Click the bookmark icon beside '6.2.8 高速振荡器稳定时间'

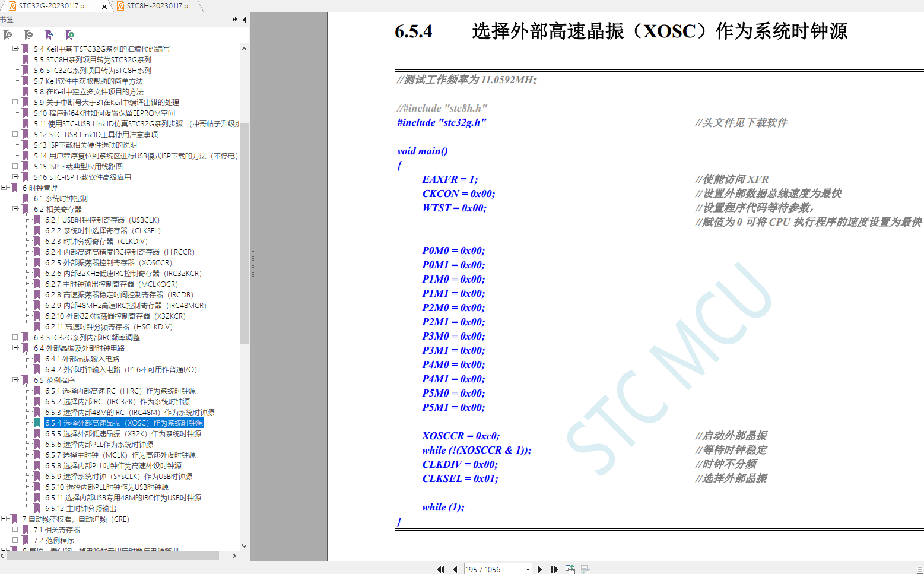point(37,295)
